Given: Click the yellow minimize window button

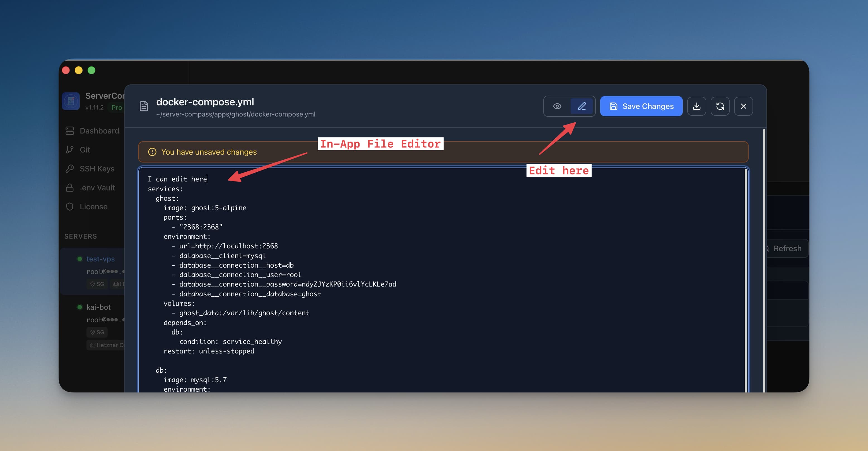Looking at the screenshot, I should click(x=78, y=70).
